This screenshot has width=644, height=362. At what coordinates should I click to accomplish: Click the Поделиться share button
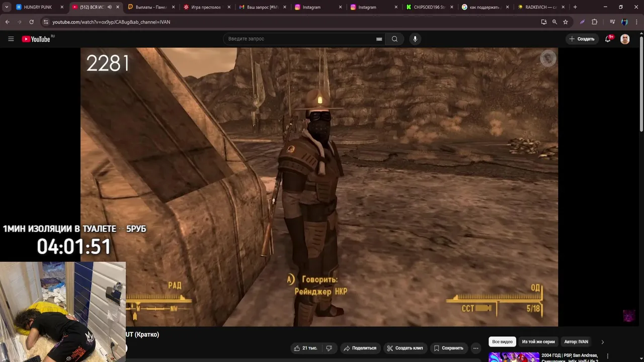click(x=360, y=348)
